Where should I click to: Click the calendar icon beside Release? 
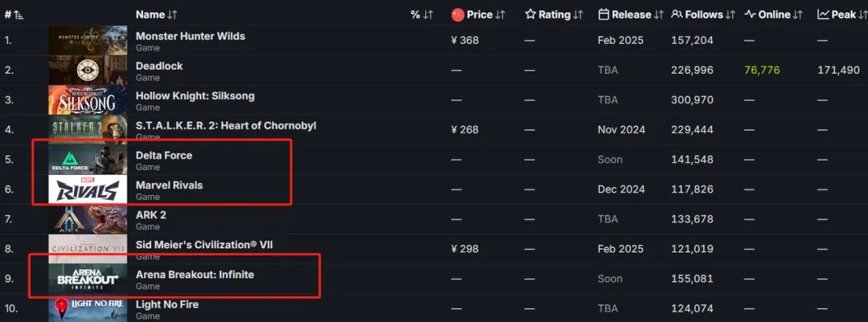point(604,14)
